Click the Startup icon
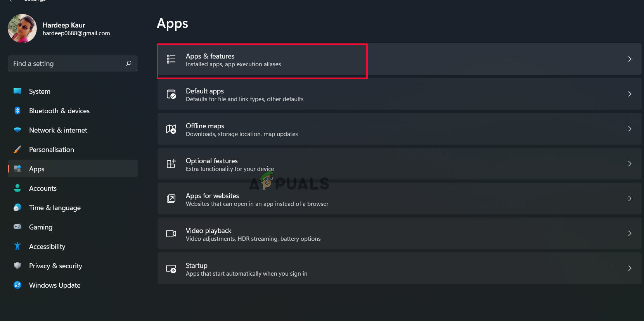This screenshot has width=644, height=321. tap(171, 268)
